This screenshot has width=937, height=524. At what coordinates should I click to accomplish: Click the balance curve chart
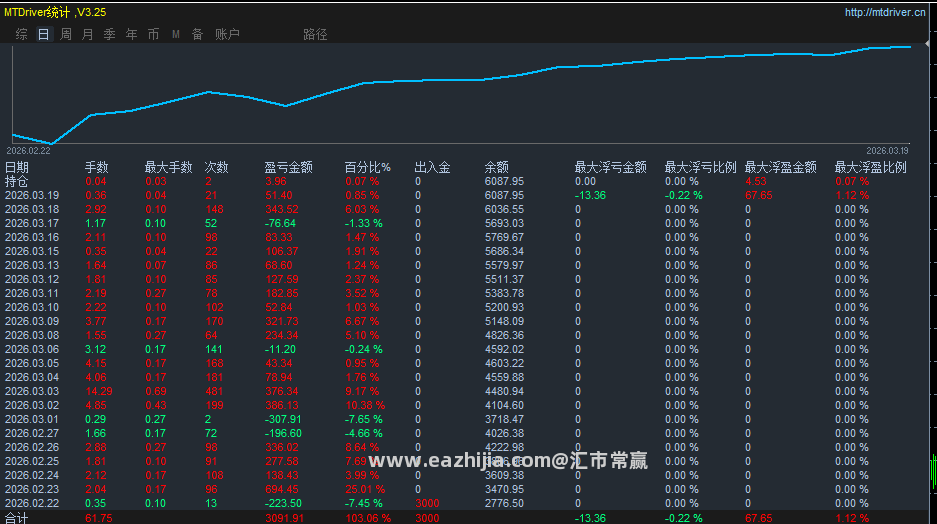[461, 94]
